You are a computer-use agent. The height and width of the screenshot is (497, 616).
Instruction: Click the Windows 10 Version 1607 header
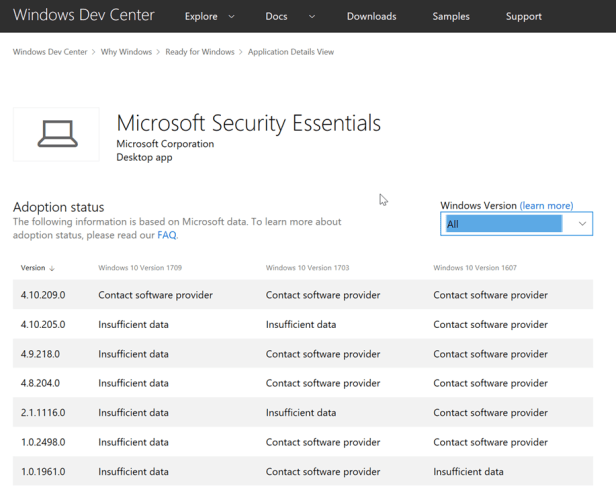point(475,268)
